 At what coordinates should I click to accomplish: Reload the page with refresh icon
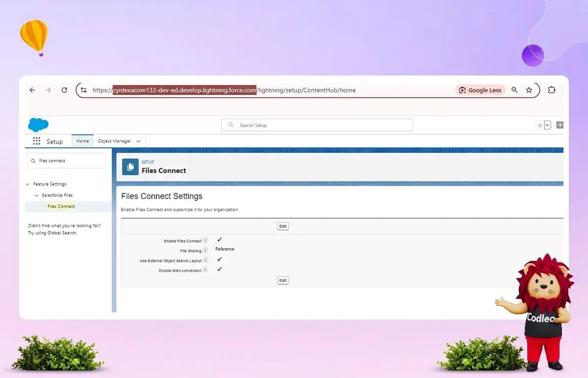click(64, 90)
